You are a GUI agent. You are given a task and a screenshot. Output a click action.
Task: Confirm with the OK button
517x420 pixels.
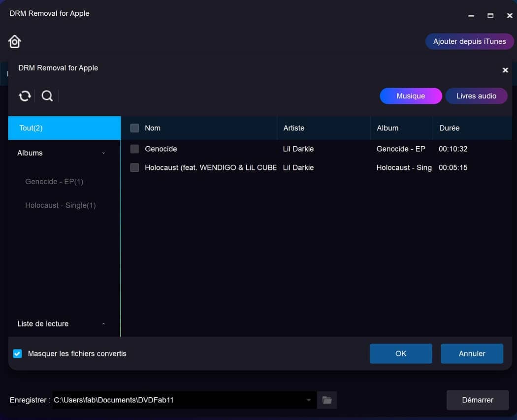click(x=401, y=354)
